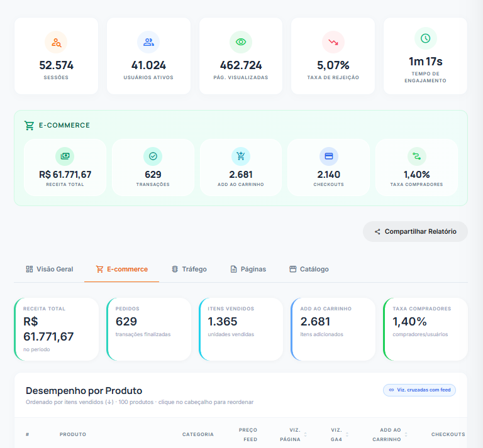The height and width of the screenshot is (448, 483).
Task: Open the Visão Geral tab
Action: click(49, 269)
